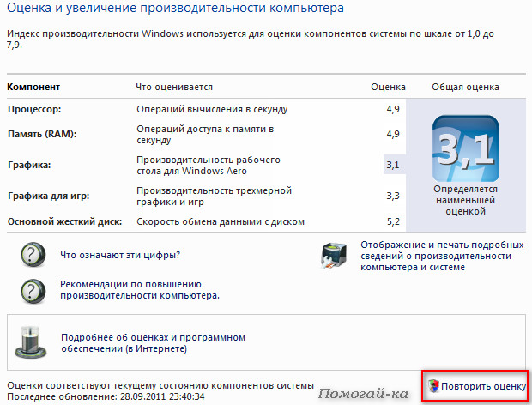Open 'Что означают эти цифры?' link
The height and width of the screenshot is (405, 532).
click(120, 255)
